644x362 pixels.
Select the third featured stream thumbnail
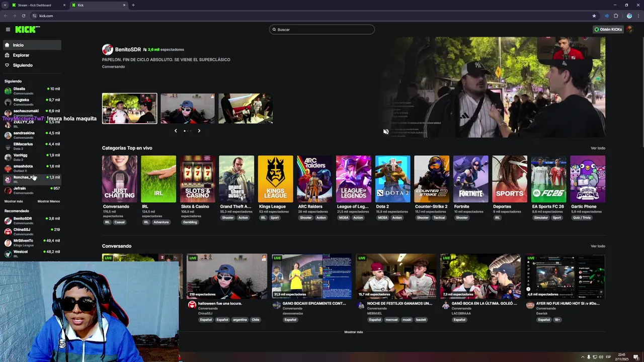pos(246,109)
